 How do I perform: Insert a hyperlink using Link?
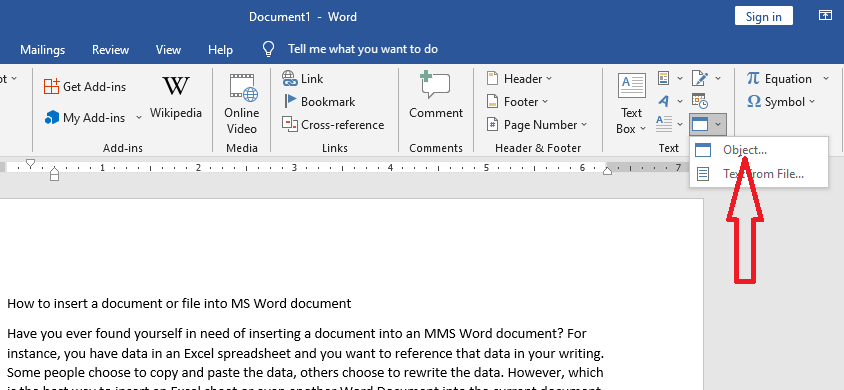(303, 79)
